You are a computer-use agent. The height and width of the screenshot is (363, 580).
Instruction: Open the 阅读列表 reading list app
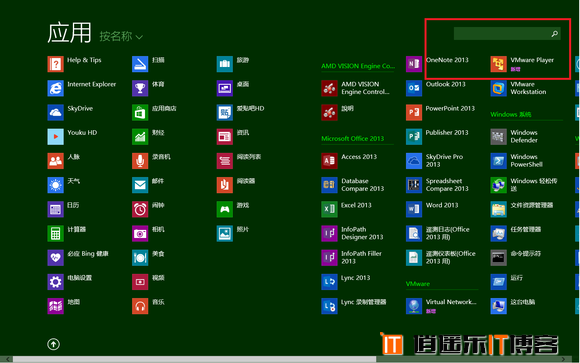click(239, 161)
